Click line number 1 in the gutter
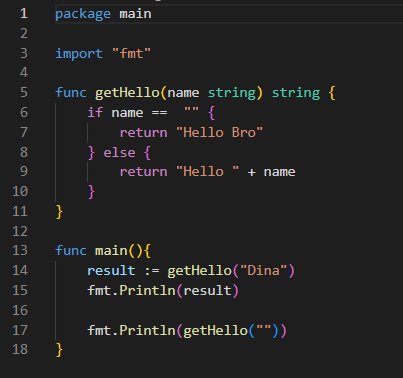The image size is (403, 378). (24, 14)
